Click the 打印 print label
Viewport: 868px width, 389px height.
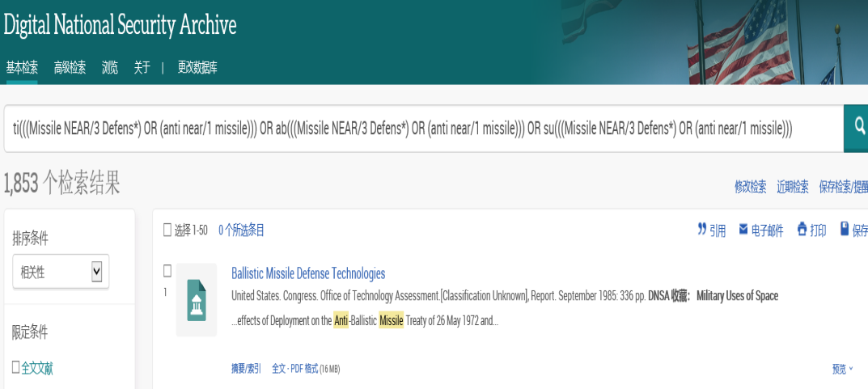tap(818, 230)
